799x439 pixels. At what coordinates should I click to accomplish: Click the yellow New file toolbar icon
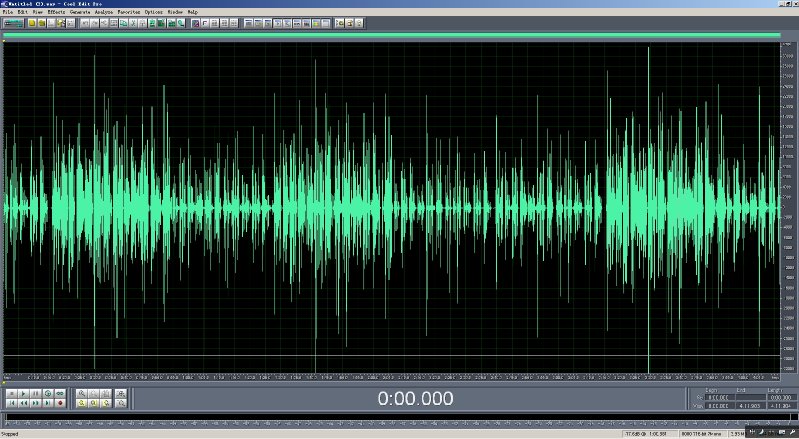click(x=32, y=22)
